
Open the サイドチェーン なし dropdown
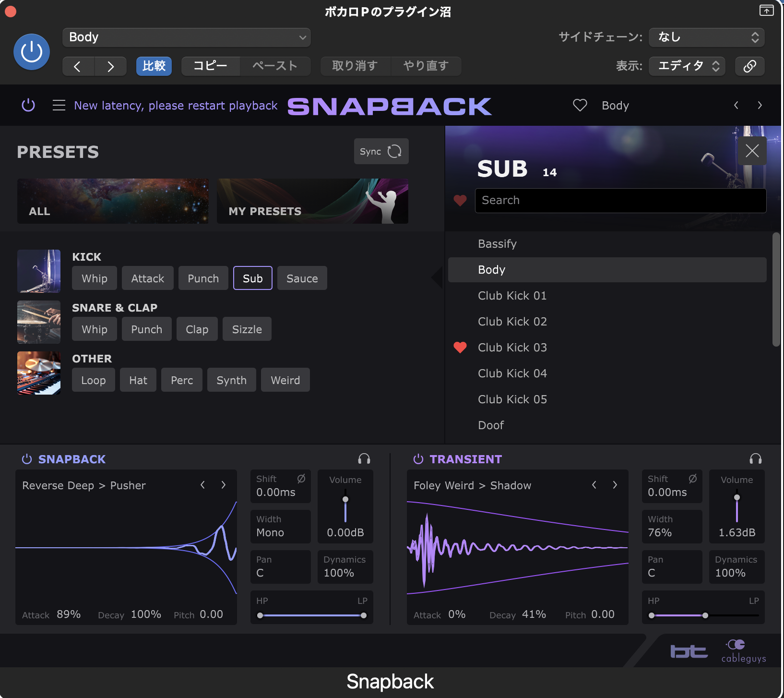pos(707,37)
